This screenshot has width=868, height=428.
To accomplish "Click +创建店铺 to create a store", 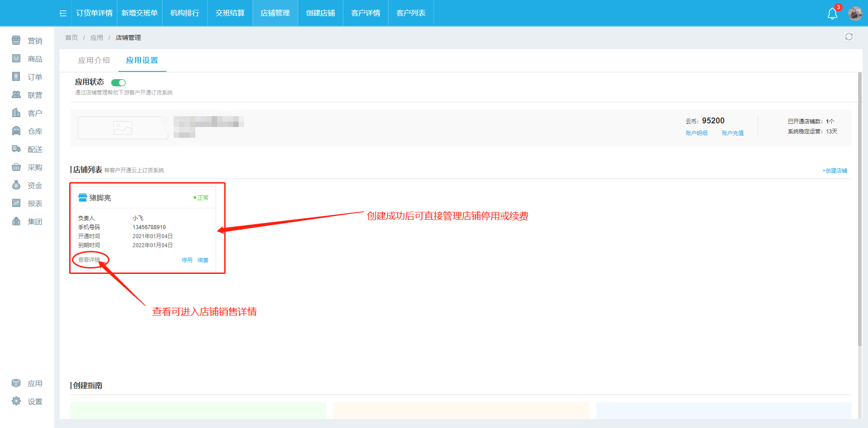I will point(835,170).
